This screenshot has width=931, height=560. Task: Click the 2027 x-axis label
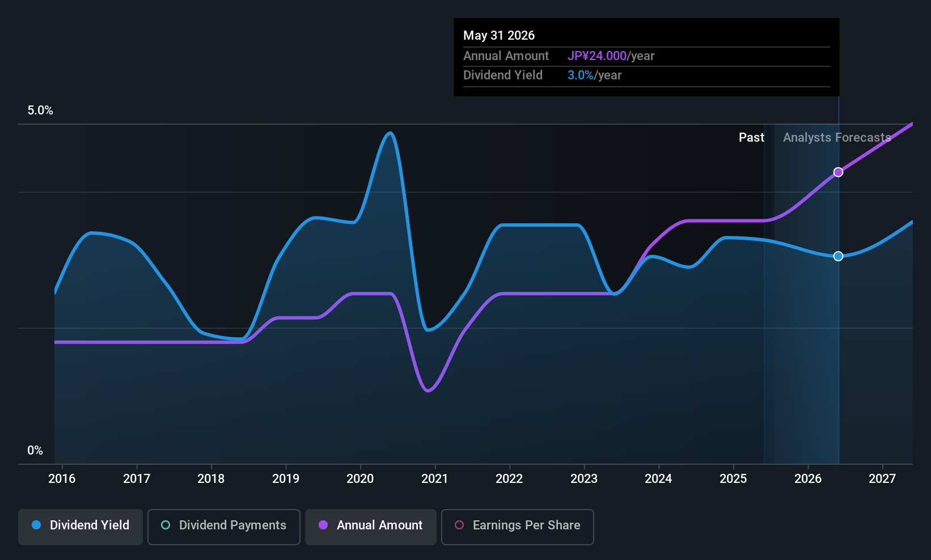(x=882, y=479)
